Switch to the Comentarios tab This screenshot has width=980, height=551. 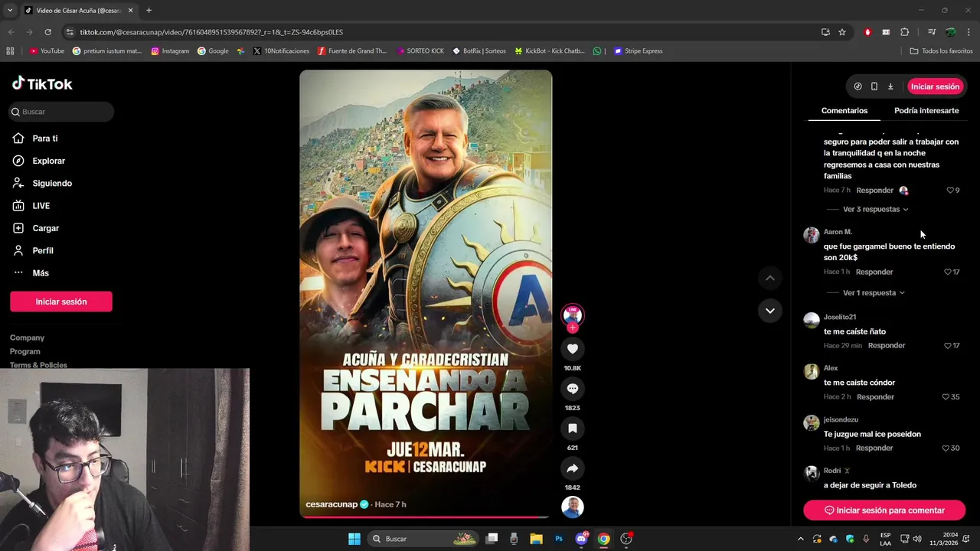844,110
